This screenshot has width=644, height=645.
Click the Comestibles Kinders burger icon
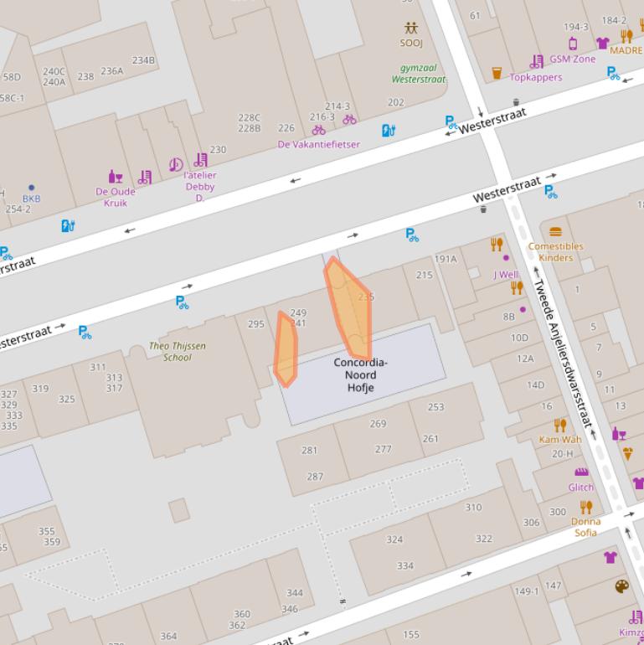click(555, 231)
